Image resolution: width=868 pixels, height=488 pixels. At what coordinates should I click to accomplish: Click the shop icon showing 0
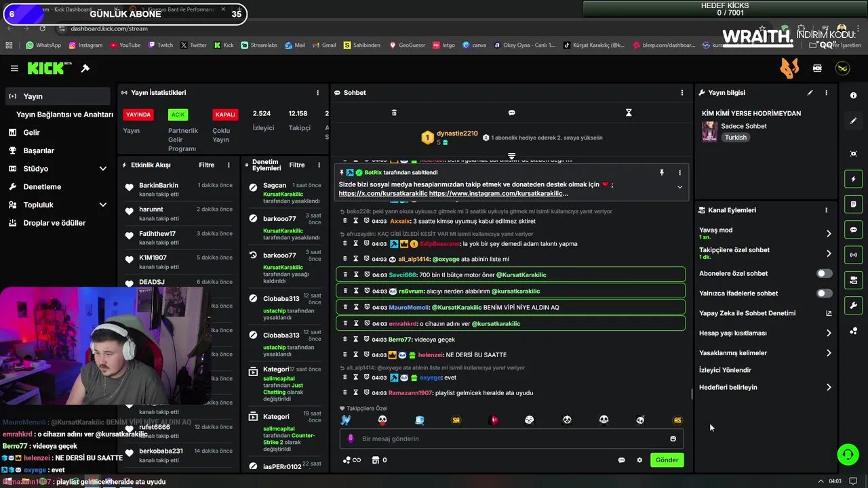tap(379, 460)
